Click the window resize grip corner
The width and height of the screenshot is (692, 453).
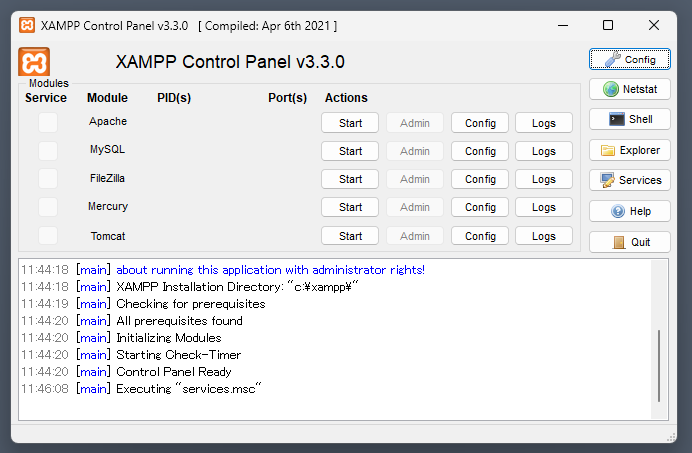671,437
